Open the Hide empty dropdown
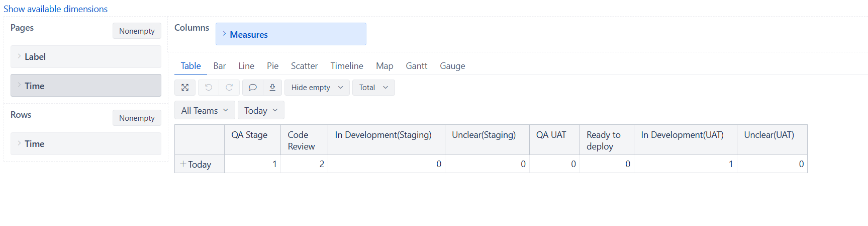 click(317, 88)
